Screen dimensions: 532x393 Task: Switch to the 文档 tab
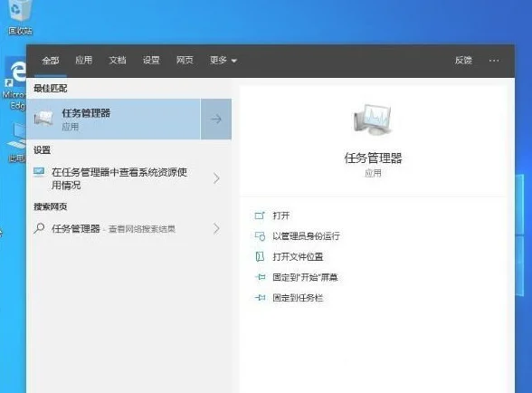[x=118, y=61]
